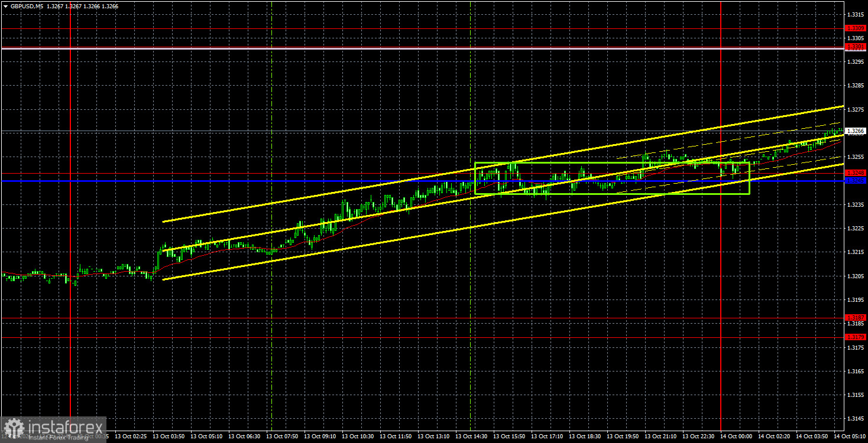Click the GBPUSD,M5 symbol title
The width and height of the screenshot is (868, 443).
pyautogui.click(x=27, y=6)
